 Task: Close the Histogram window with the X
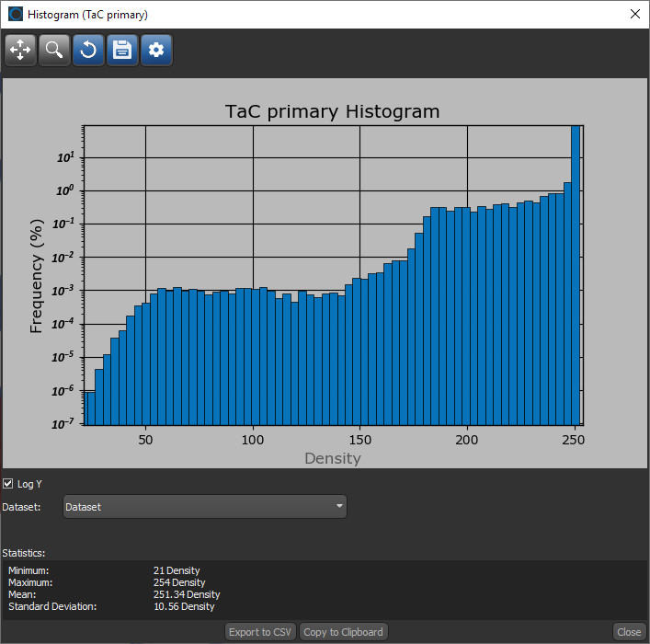[x=633, y=15]
